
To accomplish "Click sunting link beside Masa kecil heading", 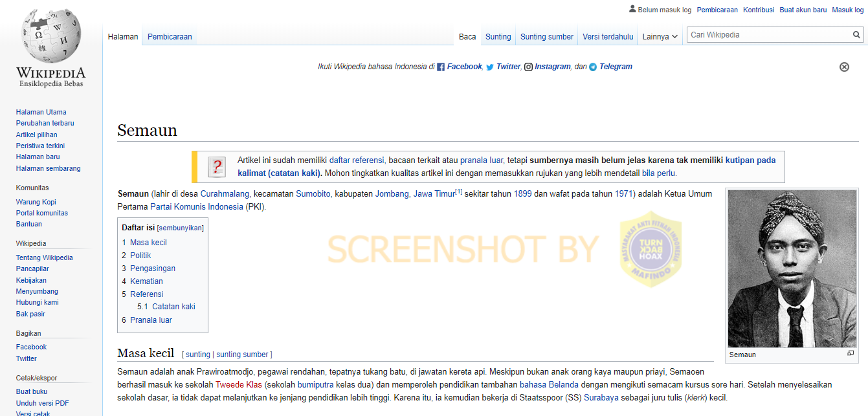I will [198, 355].
